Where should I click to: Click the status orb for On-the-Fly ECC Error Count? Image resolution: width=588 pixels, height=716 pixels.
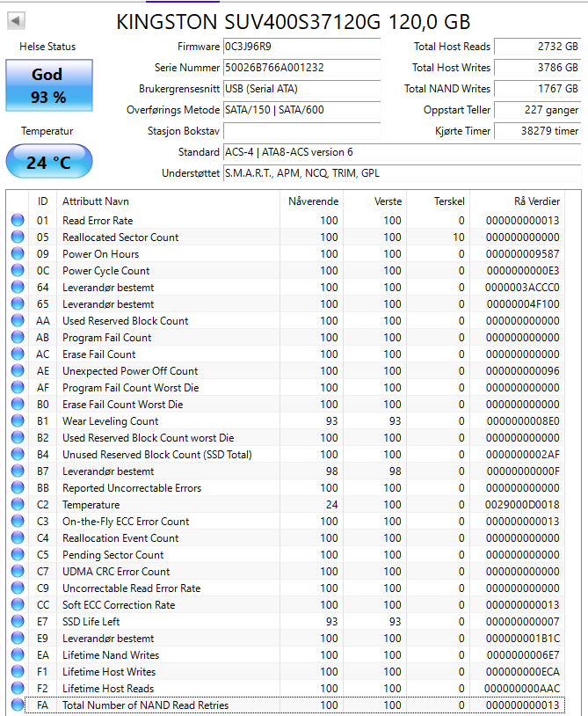coord(18,521)
